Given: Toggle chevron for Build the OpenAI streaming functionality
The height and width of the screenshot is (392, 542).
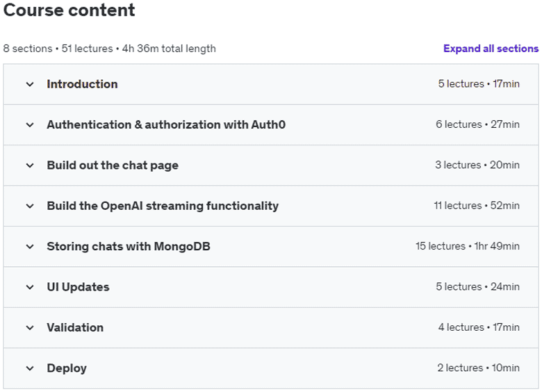Looking at the screenshot, I should [x=30, y=206].
